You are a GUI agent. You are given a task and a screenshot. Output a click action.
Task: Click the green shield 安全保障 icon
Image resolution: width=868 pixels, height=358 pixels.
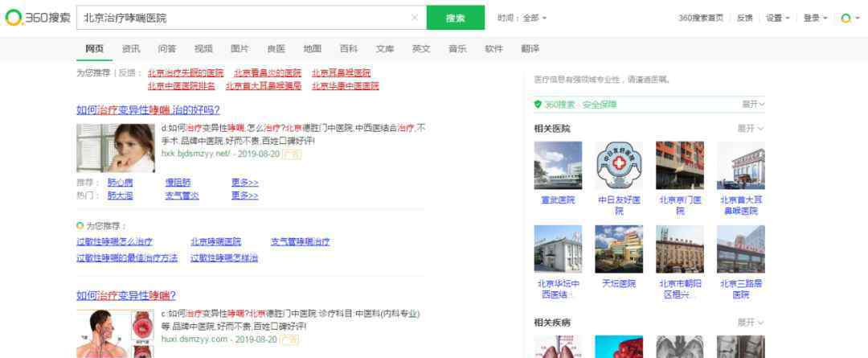coord(538,105)
